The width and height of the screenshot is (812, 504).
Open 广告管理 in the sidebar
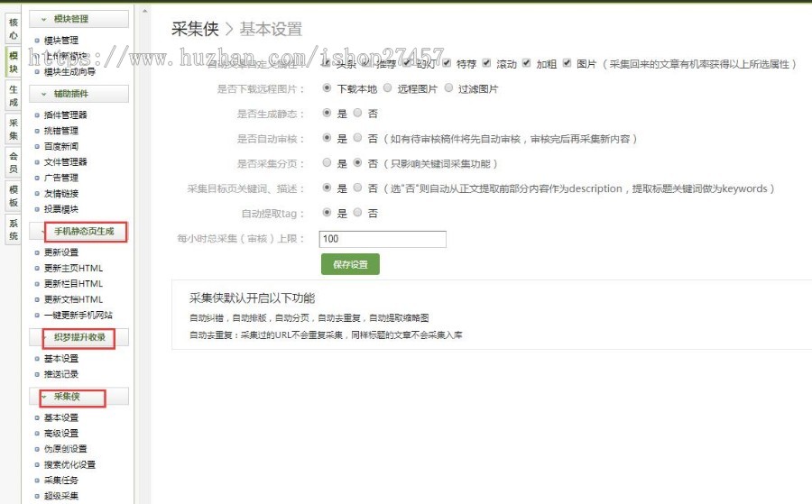[61, 178]
